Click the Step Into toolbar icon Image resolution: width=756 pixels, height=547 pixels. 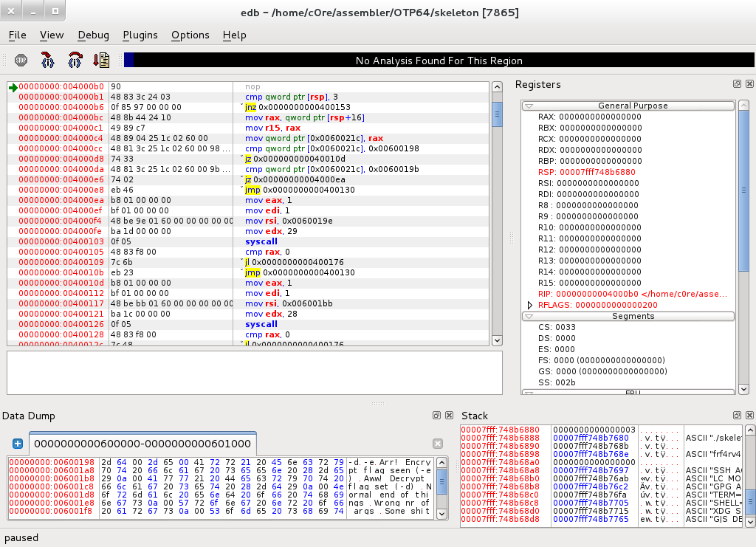(47, 61)
